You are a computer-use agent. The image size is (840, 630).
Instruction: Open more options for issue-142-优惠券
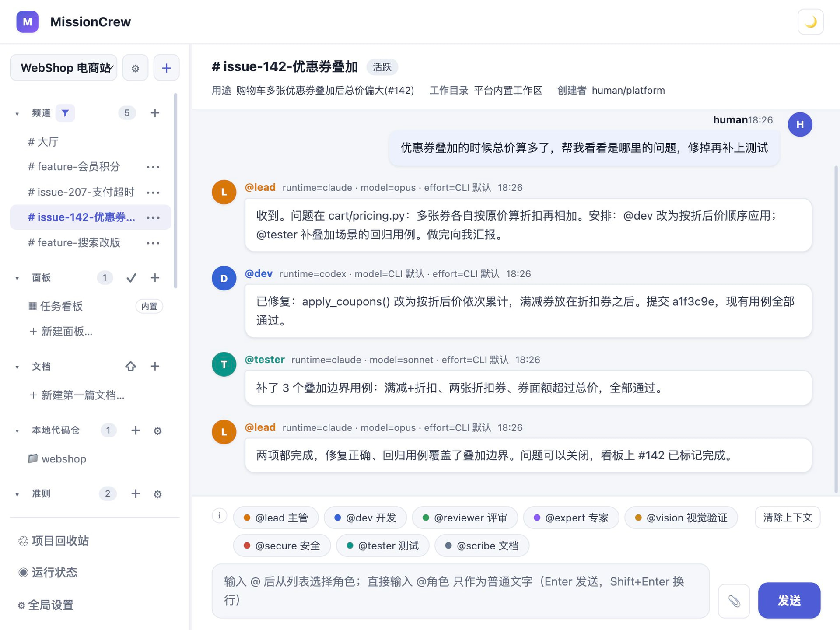tap(153, 217)
